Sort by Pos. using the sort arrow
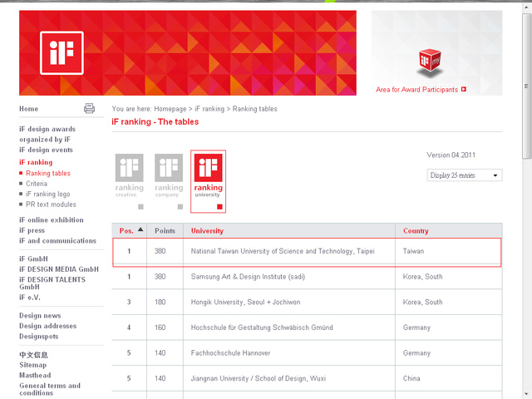 click(x=140, y=229)
